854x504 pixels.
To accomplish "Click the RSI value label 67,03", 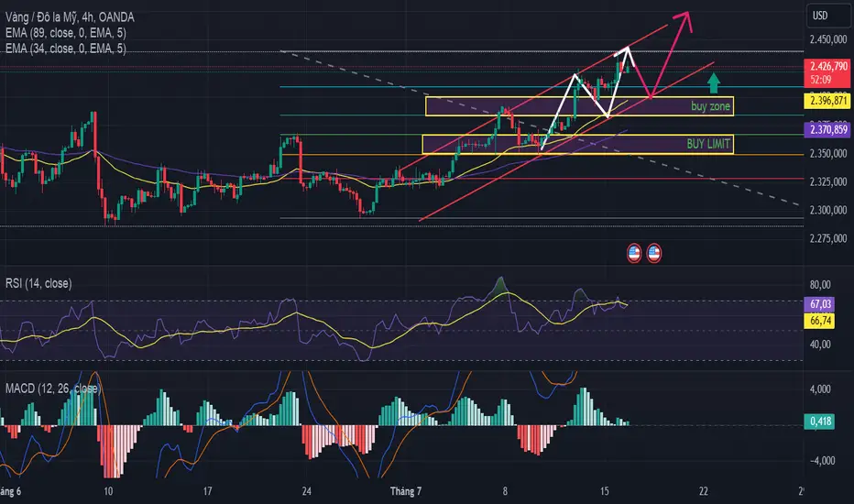I will [x=820, y=304].
